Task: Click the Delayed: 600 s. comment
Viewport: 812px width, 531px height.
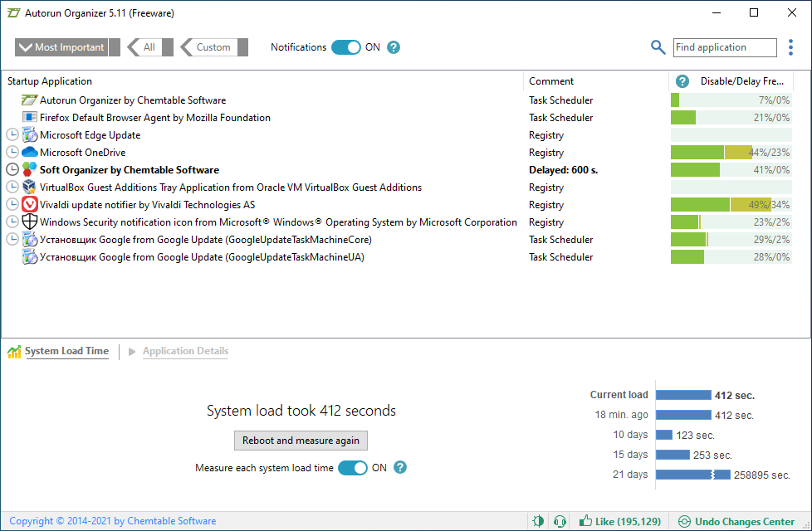Action: tap(564, 170)
